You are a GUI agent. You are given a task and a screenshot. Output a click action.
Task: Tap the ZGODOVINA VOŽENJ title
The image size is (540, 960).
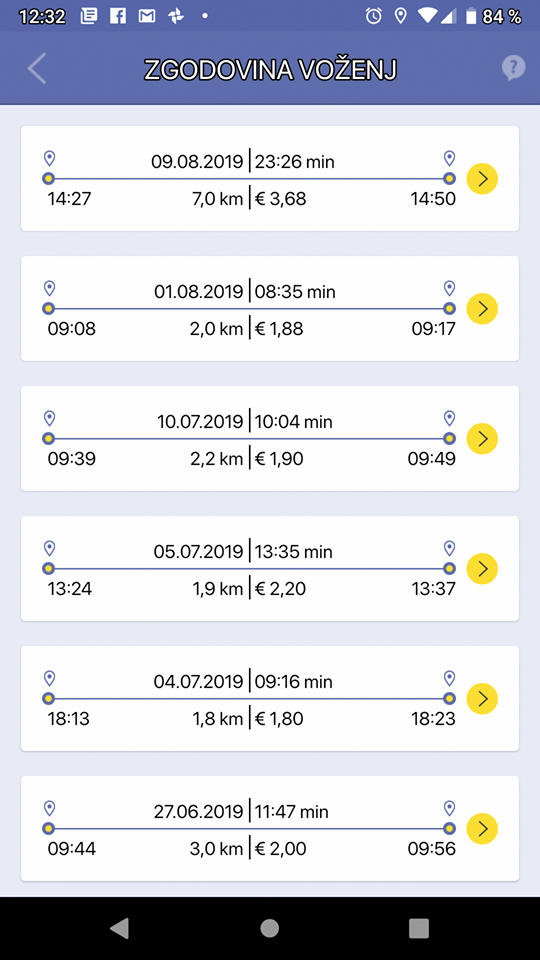click(x=270, y=70)
